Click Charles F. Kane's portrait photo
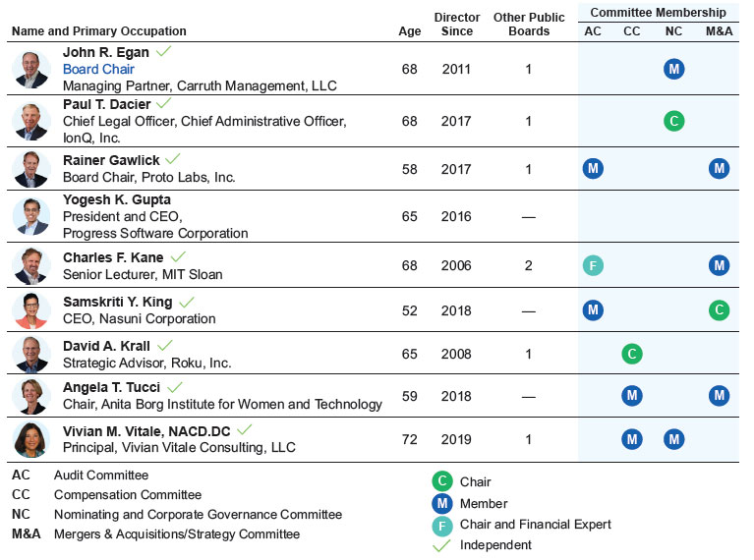Image resolution: width=754 pixels, height=560 pixels. pyautogui.click(x=31, y=265)
